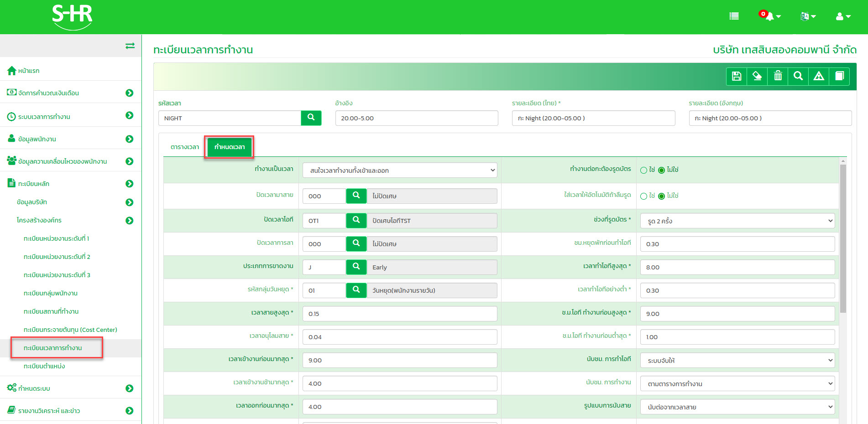The height and width of the screenshot is (424, 868).
Task: Click the eraser clear-form icon
Action: point(757,76)
